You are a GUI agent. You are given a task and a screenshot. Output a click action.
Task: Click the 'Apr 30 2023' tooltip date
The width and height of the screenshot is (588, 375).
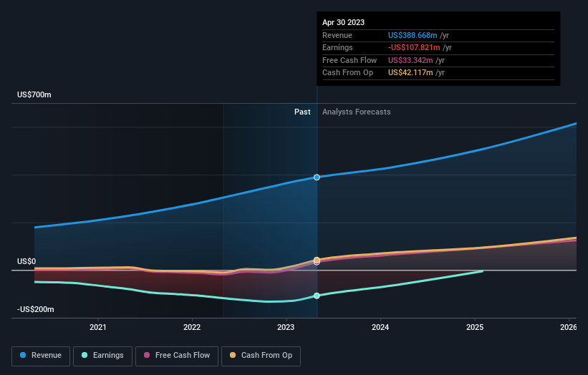click(x=344, y=22)
